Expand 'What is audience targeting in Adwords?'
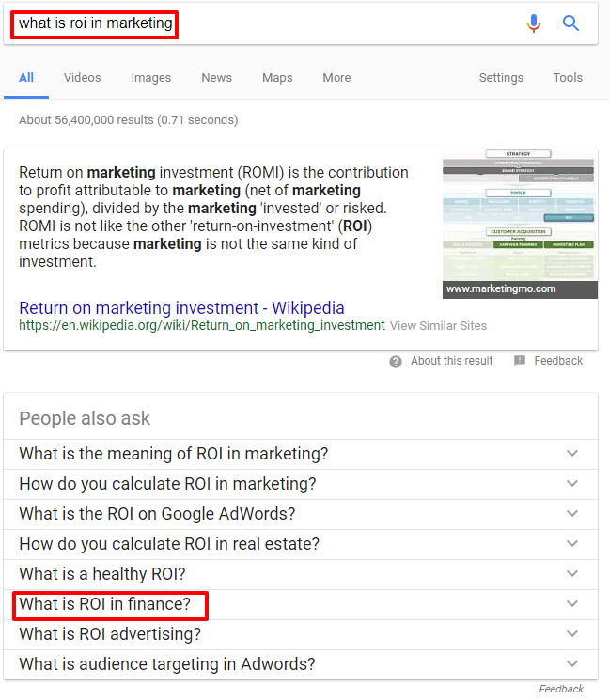The image size is (609, 700). [301, 664]
